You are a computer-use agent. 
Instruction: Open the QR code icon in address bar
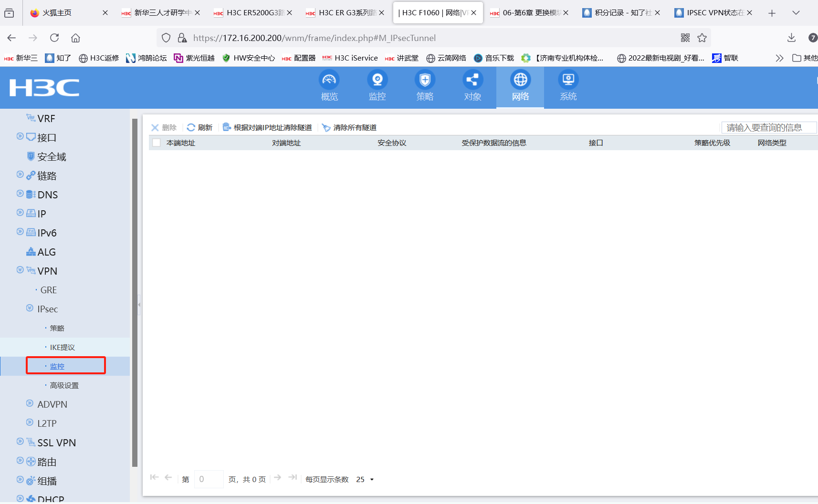[x=685, y=38]
